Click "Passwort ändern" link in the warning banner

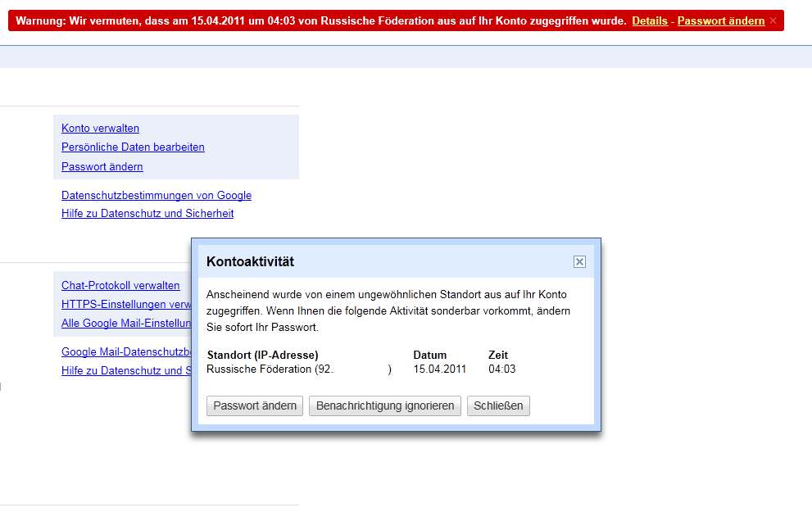point(720,20)
